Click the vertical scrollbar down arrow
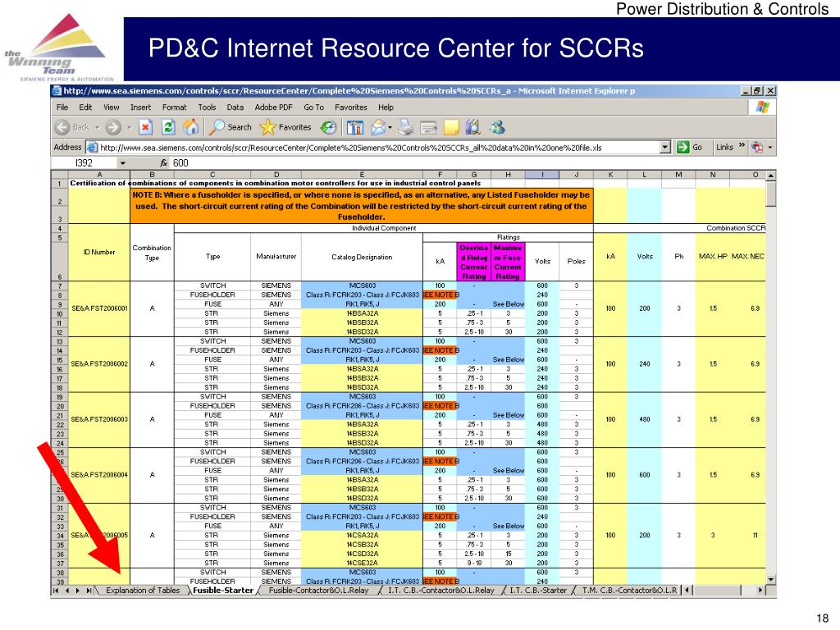The width and height of the screenshot is (840, 630). (771, 580)
